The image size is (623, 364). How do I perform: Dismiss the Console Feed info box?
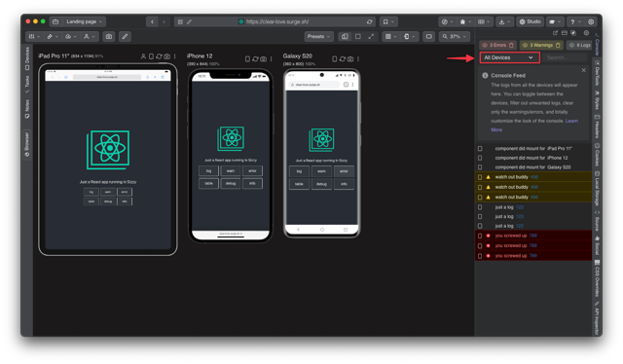tap(584, 70)
